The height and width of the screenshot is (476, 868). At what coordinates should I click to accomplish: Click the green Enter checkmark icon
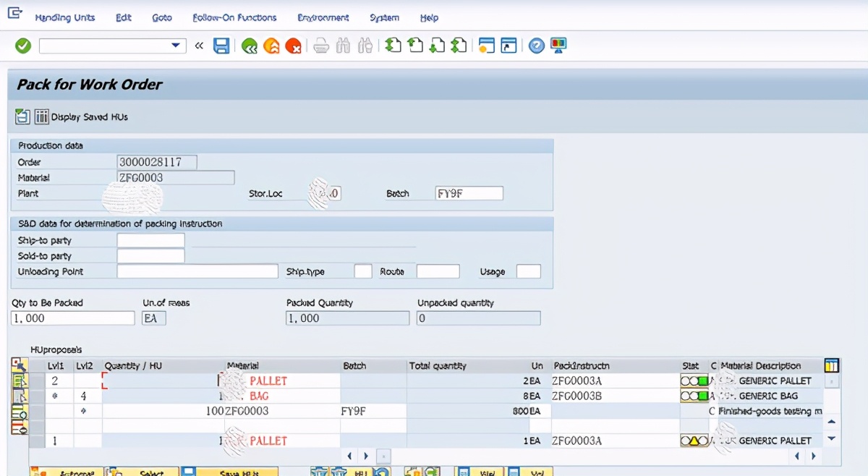click(x=23, y=46)
